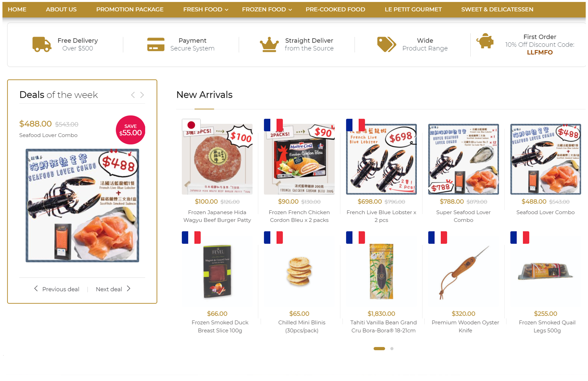Image resolution: width=588 pixels, height=381 pixels.
Task: Open Tahiti Vanilla Bean Grand Cru link
Action: coord(383,326)
